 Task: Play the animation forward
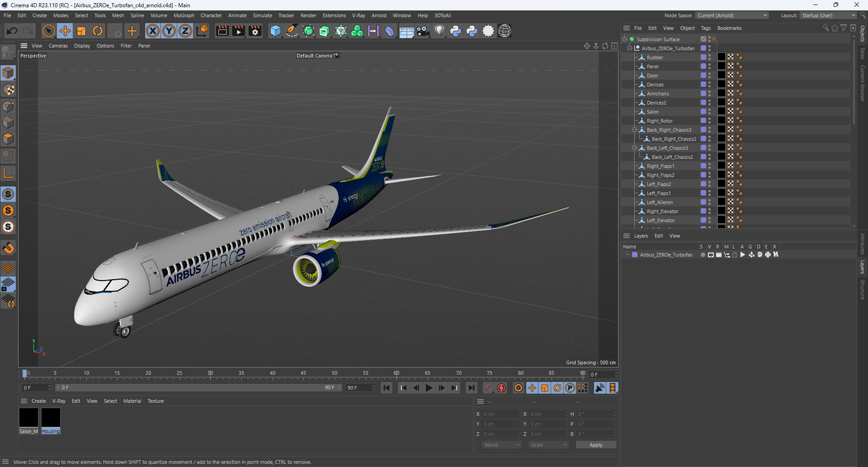(429, 388)
